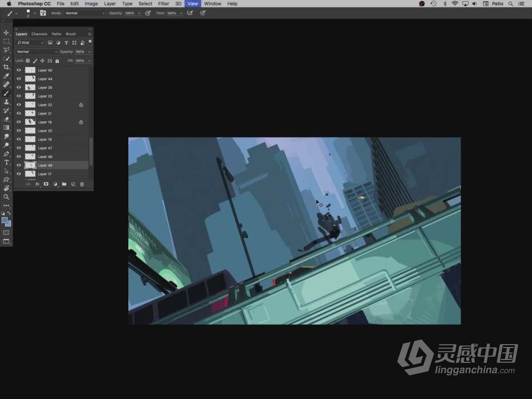This screenshot has width=532, height=399.
Task: Open brush Mode dropdown in options bar
Action: pyautogui.click(x=85, y=13)
